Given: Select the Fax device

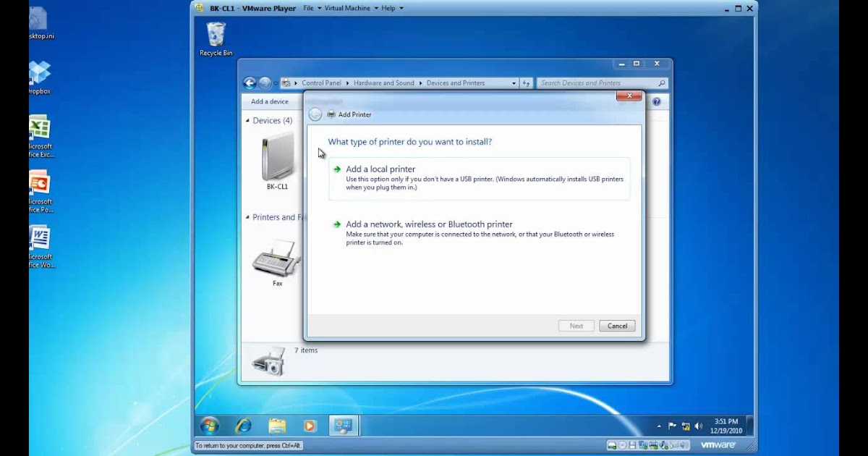Looking at the screenshot, I should pos(277,263).
